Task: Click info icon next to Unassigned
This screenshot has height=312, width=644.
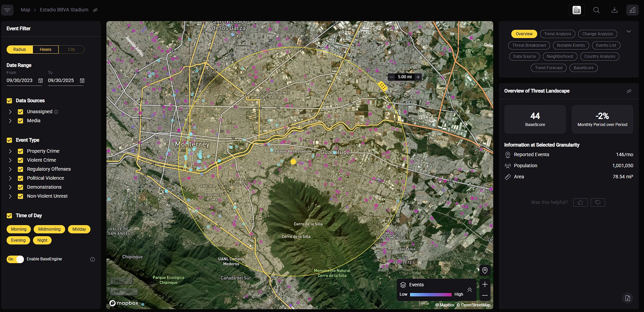Action: (56, 112)
